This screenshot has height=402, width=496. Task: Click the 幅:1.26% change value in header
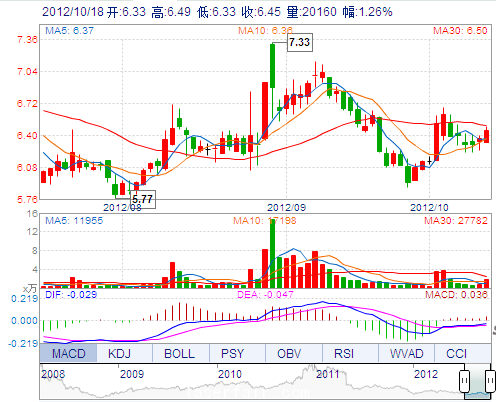coord(368,12)
